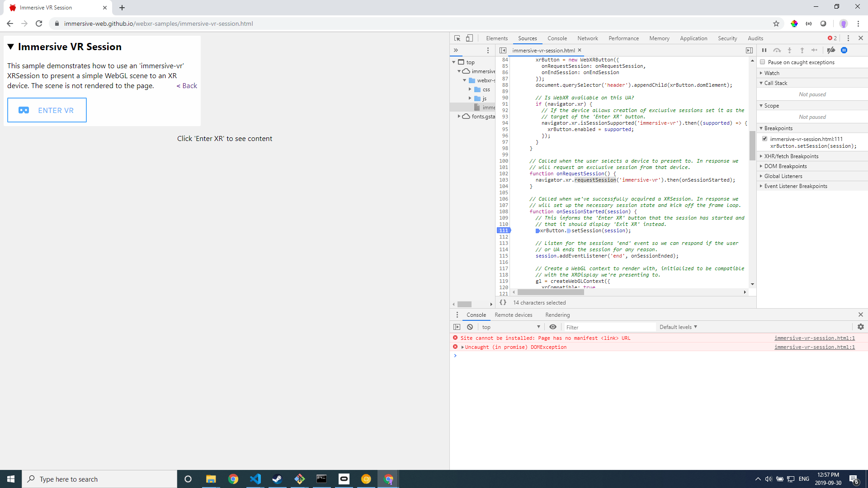Toggle the device toolbar icon
This screenshot has width=868, height=488.
[x=470, y=38]
